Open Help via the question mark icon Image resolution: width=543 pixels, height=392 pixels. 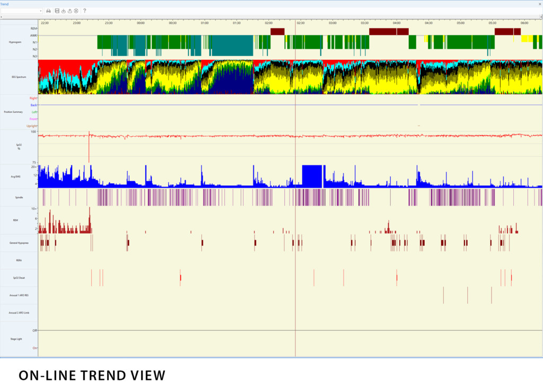point(85,11)
